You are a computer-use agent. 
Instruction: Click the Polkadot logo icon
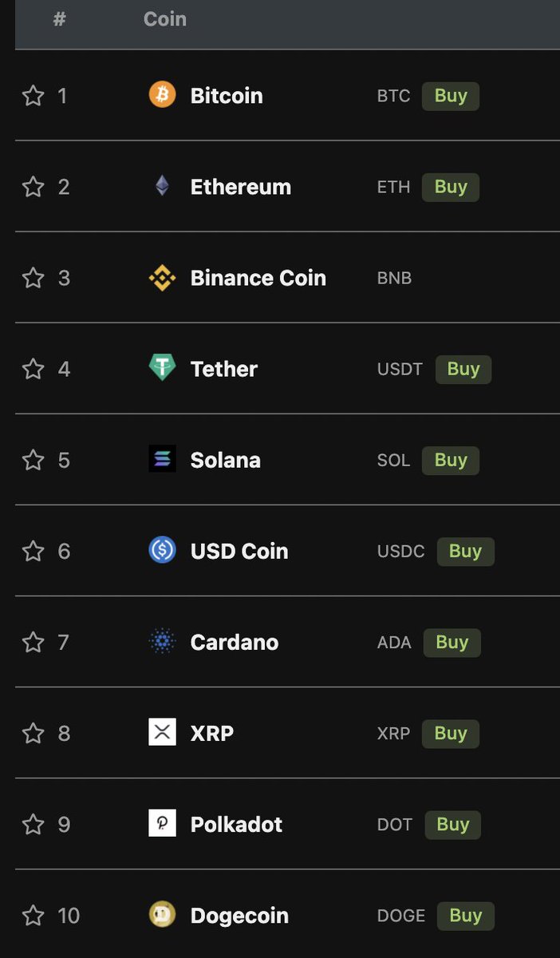[x=162, y=823]
